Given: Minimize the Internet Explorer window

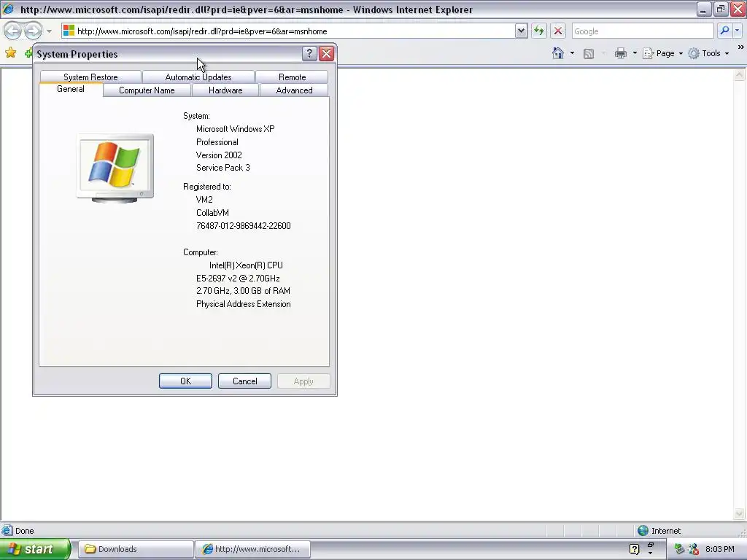Looking at the screenshot, I should tap(703, 9).
